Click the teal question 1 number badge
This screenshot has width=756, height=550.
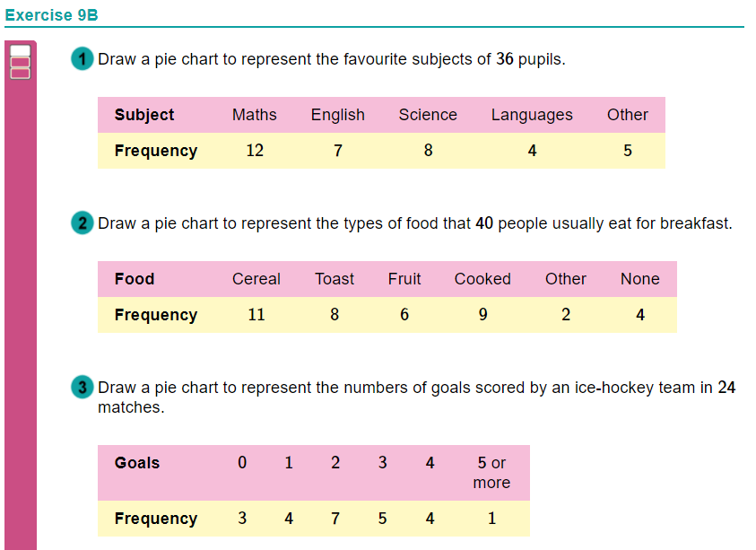tap(83, 59)
